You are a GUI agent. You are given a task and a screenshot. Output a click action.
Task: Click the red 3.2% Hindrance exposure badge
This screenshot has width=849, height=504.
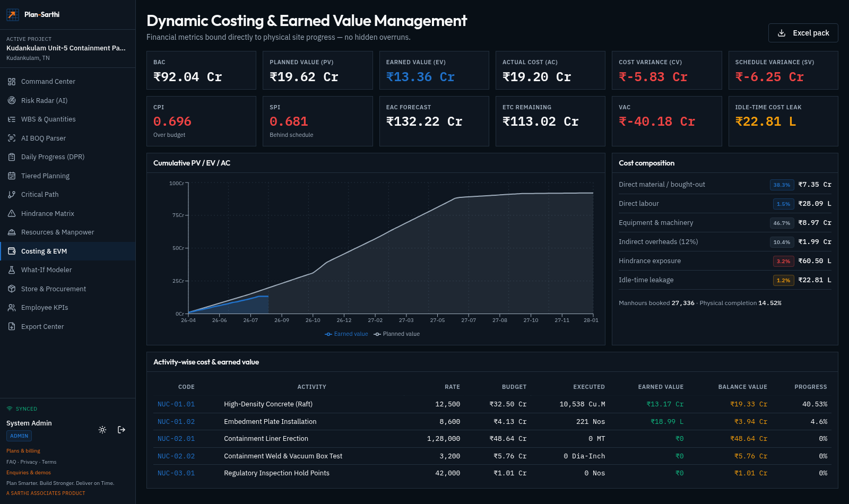(x=783, y=261)
